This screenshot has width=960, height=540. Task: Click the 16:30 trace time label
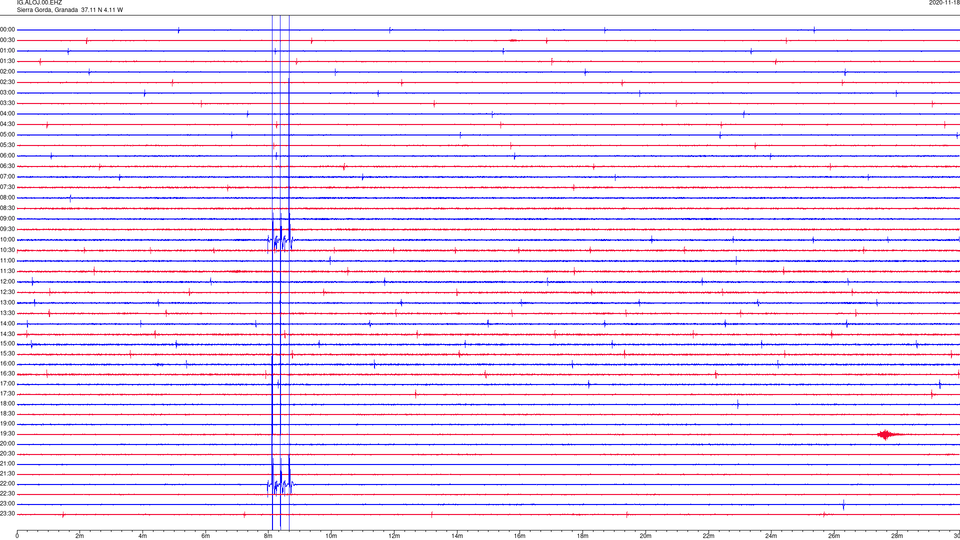tap(8, 373)
